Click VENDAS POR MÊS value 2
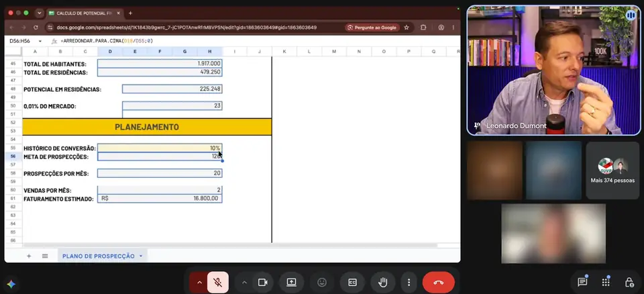This screenshot has width=644, height=294. click(x=160, y=190)
